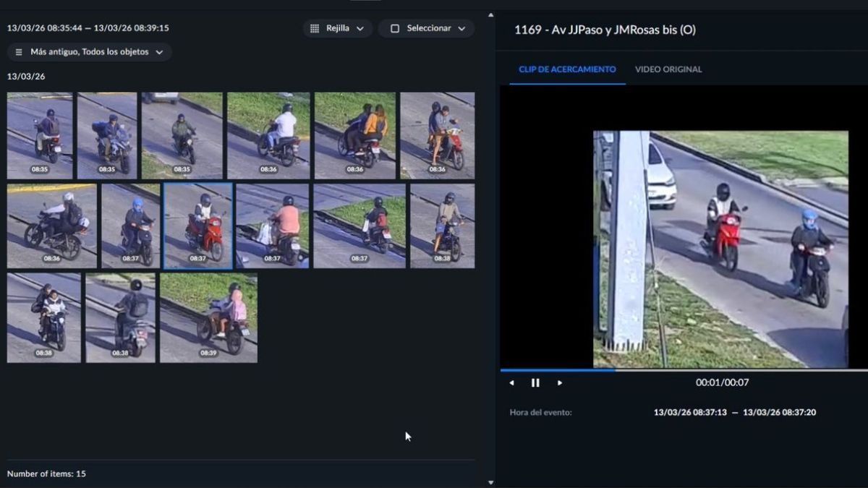868x488 pixels.
Task: Select the pink-jacket passenger thumbnail at 08:39
Action: click(x=208, y=317)
